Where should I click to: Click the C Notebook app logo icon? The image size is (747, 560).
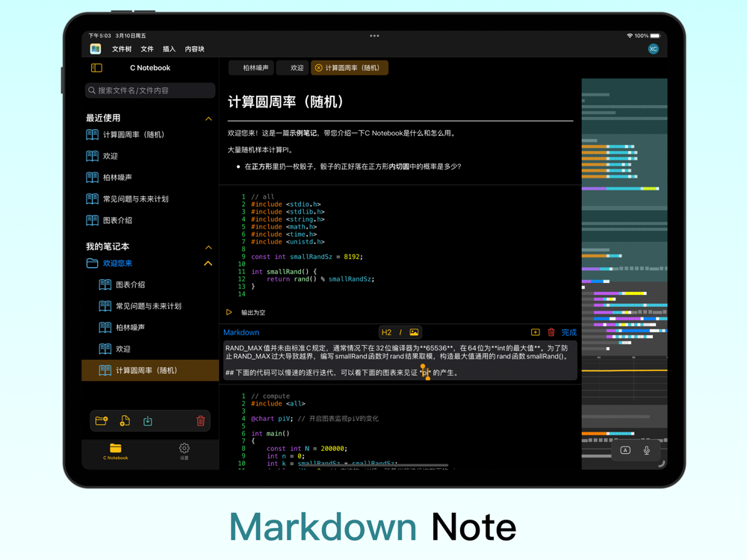coord(96,49)
